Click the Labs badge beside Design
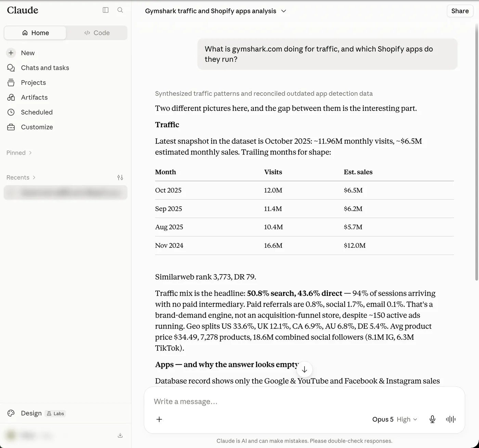 pos(56,413)
